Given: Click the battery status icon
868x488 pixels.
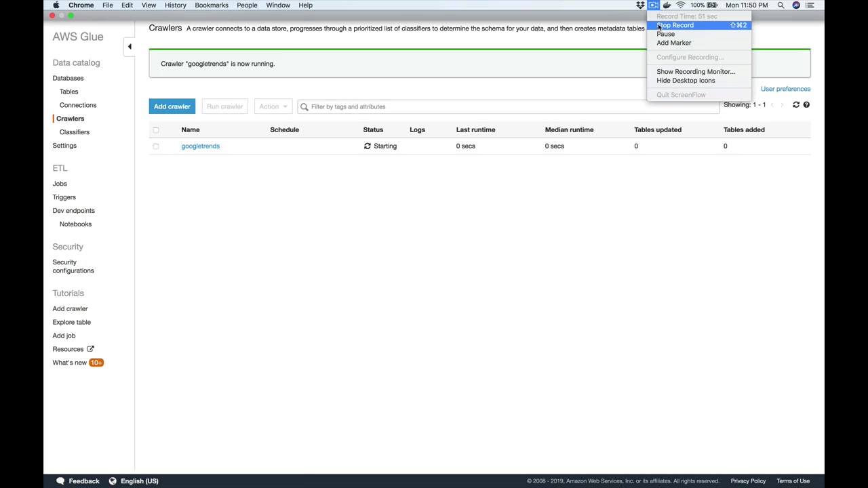Looking at the screenshot, I should click(712, 5).
